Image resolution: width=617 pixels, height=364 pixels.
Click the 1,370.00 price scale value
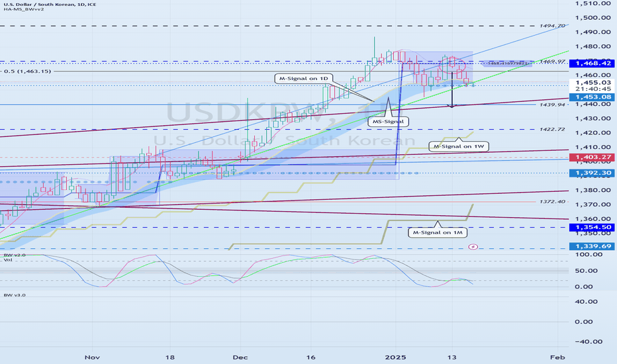point(593,205)
